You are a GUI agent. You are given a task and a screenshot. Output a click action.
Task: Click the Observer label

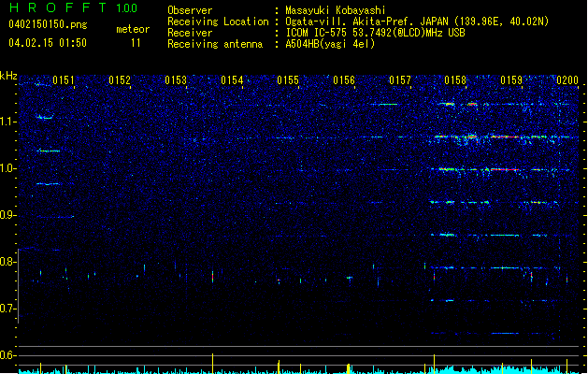click(190, 10)
